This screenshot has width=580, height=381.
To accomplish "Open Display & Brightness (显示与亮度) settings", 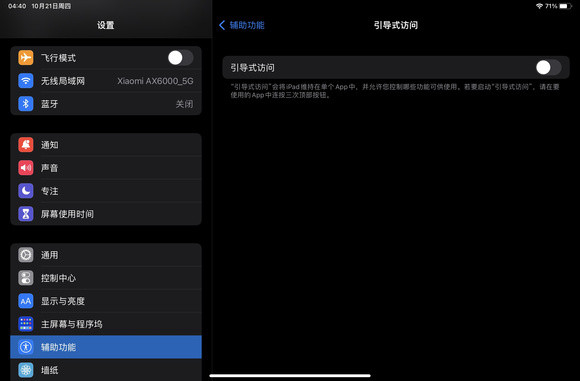I will (x=106, y=301).
